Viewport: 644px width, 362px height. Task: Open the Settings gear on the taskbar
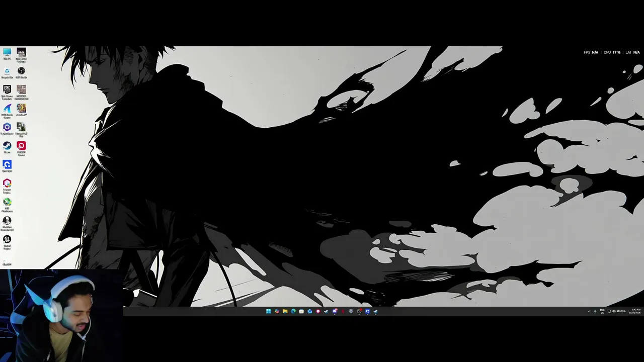[351, 311]
